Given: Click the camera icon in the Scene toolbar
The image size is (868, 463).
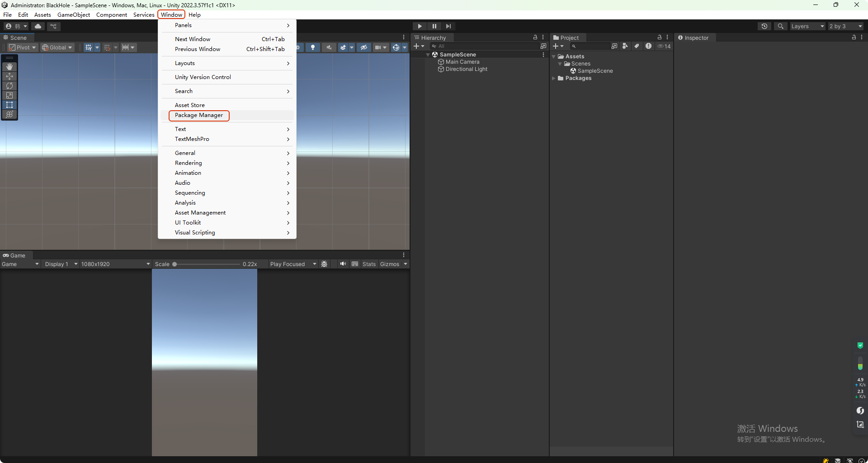Looking at the screenshot, I should [x=378, y=47].
